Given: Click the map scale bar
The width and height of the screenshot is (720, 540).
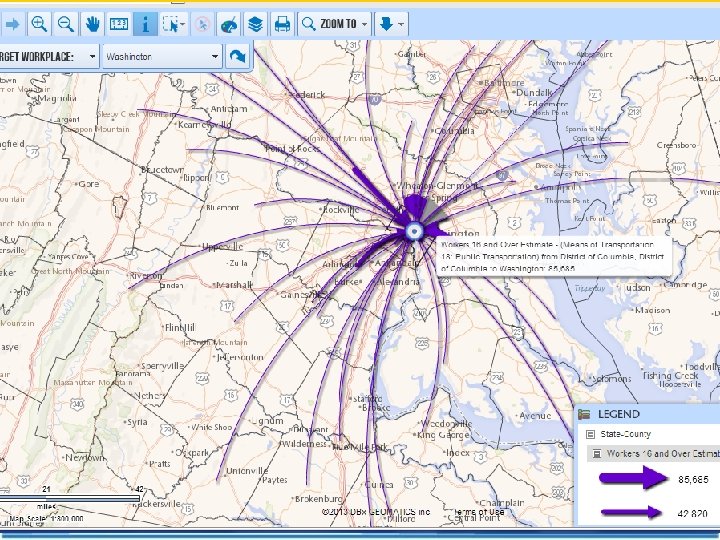Looking at the screenshot, I should point(70,499).
